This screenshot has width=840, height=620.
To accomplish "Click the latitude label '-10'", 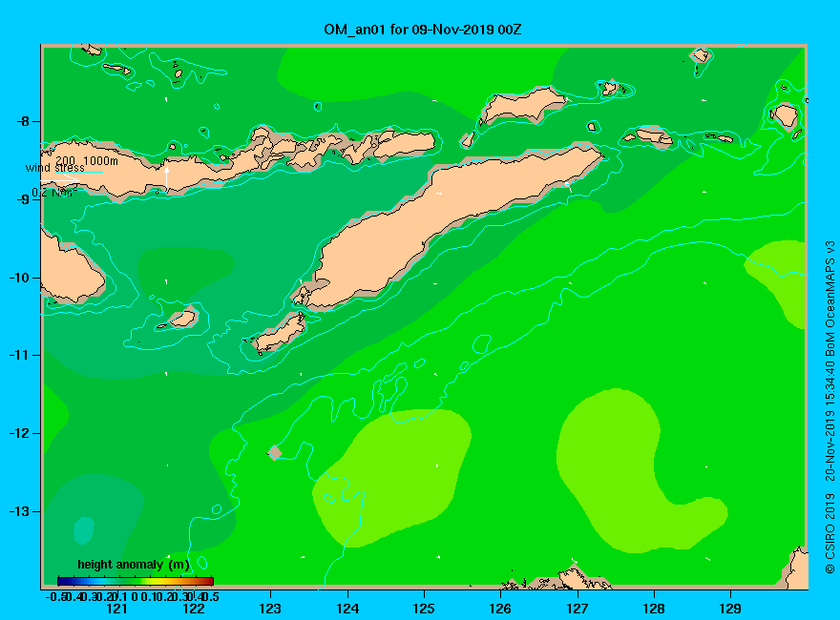I will [19, 278].
